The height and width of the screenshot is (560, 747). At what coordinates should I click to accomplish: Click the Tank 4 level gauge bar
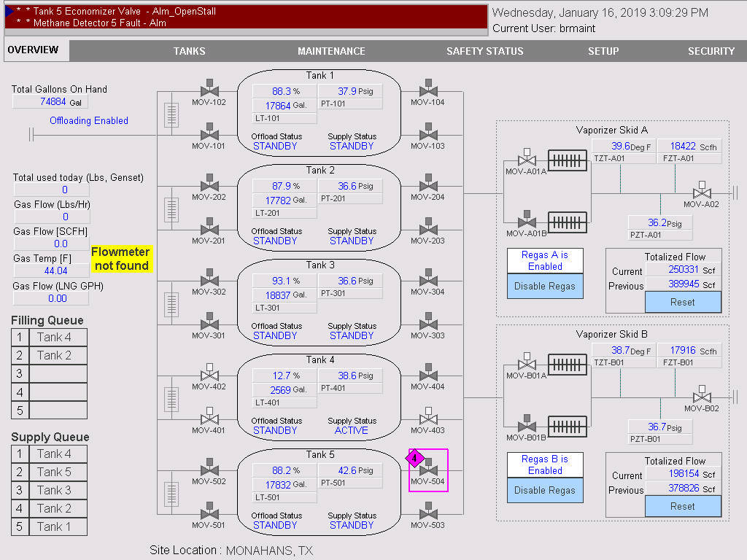[x=171, y=399]
